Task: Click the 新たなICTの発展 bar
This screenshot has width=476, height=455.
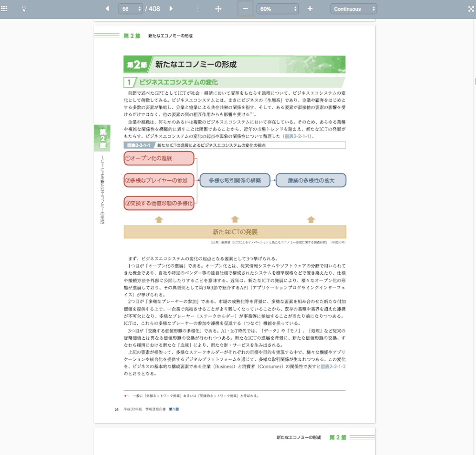Action: point(235,232)
